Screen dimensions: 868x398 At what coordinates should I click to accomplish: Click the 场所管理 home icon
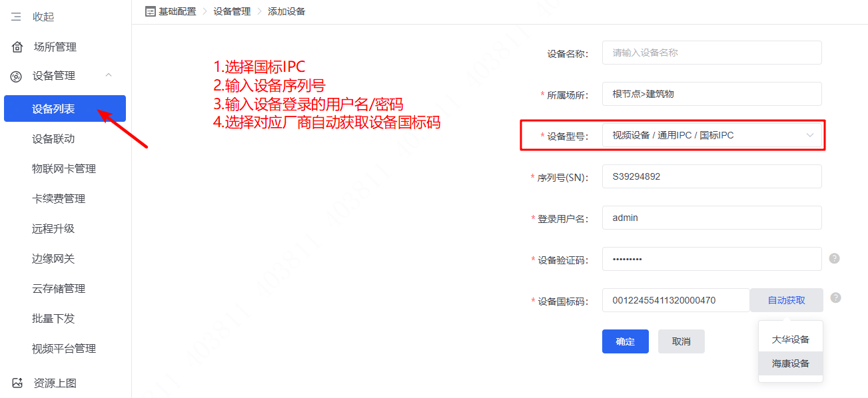17,47
